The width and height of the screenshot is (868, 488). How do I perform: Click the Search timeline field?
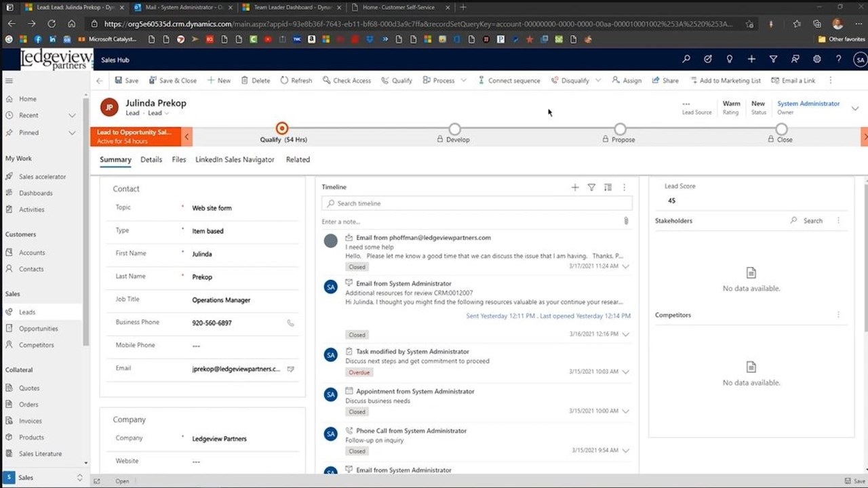pyautogui.click(x=477, y=203)
